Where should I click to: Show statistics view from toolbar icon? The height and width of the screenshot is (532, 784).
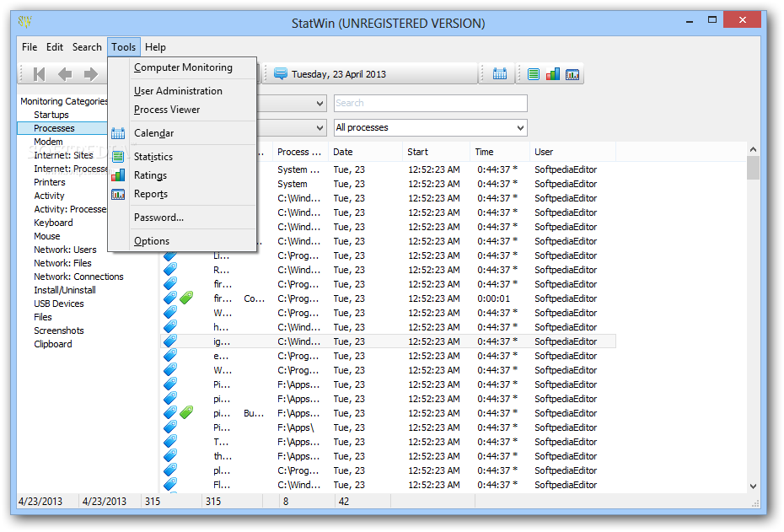pyautogui.click(x=534, y=74)
